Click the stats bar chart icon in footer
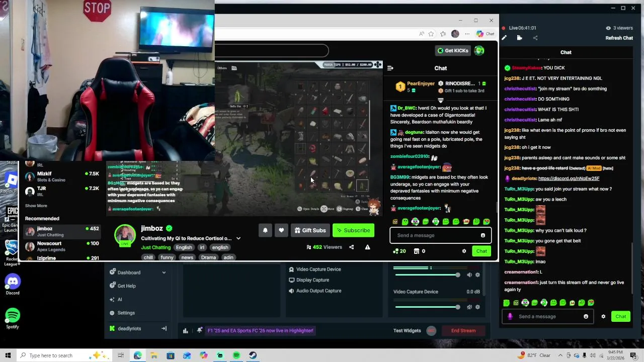 point(185,330)
